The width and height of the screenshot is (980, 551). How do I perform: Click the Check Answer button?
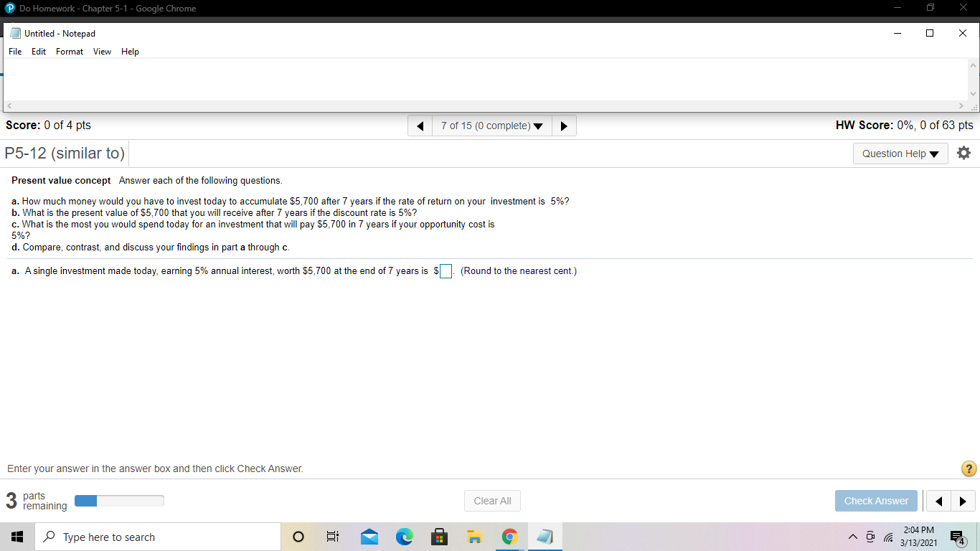point(876,501)
